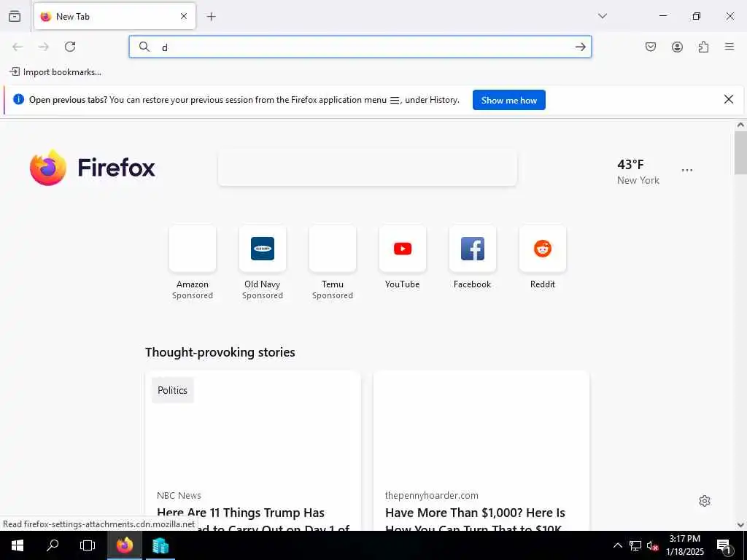Open the Reddit shortcut

[543, 257]
